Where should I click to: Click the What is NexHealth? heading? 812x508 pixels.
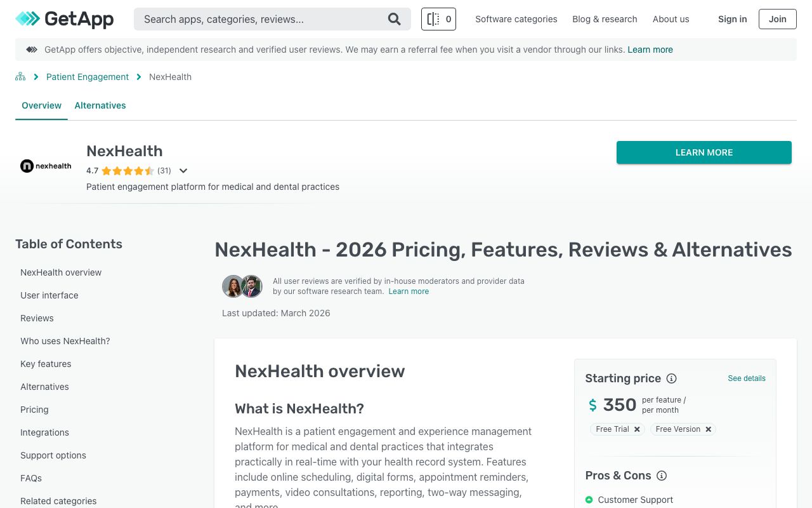coord(299,408)
